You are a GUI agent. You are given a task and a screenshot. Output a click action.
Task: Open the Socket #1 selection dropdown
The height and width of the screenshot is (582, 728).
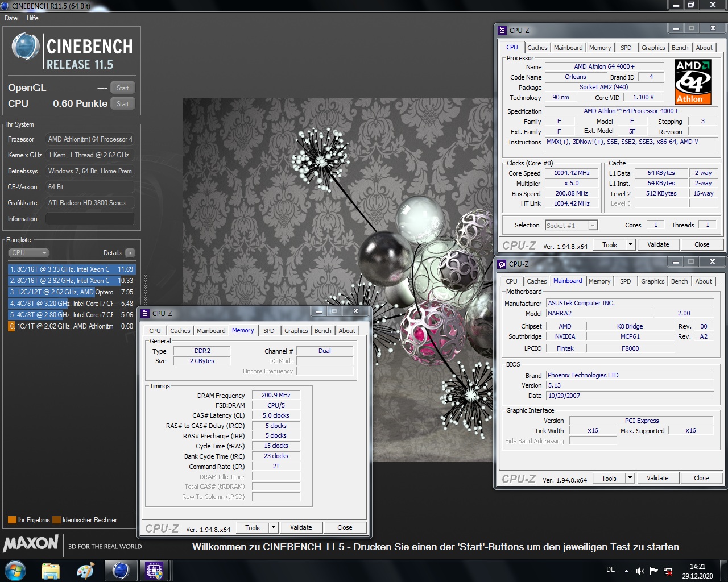(x=571, y=226)
